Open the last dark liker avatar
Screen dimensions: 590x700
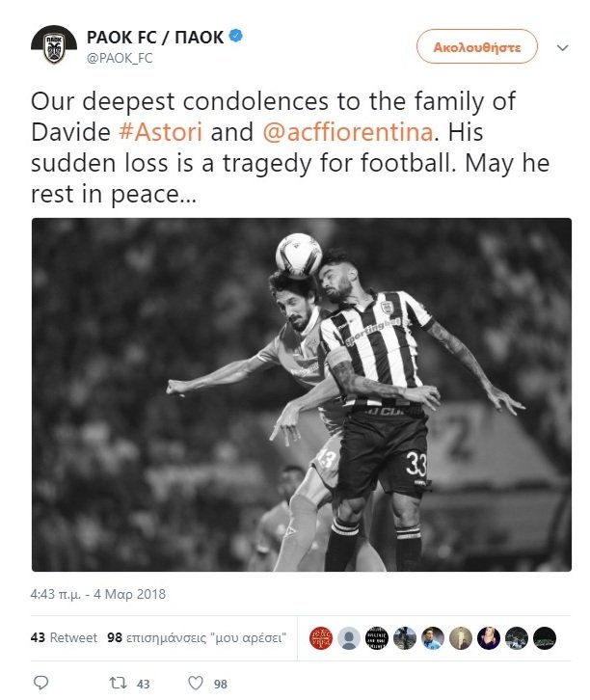[x=545, y=638]
